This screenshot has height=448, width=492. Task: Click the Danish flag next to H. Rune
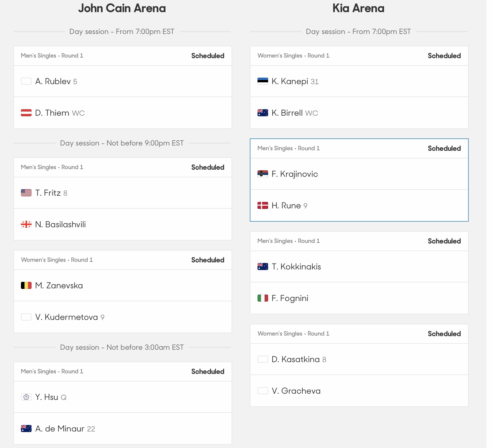pyautogui.click(x=263, y=205)
